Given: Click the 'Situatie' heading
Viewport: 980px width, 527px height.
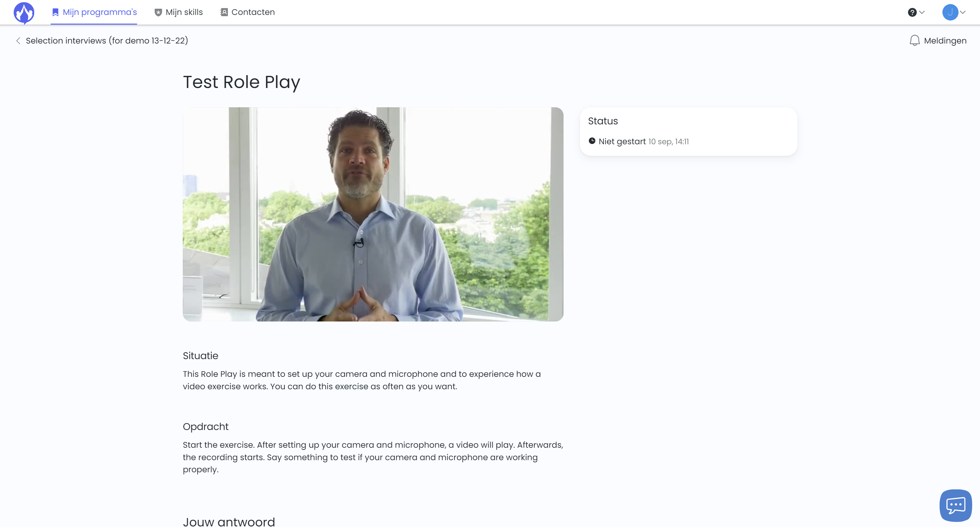Looking at the screenshot, I should pyautogui.click(x=200, y=356).
